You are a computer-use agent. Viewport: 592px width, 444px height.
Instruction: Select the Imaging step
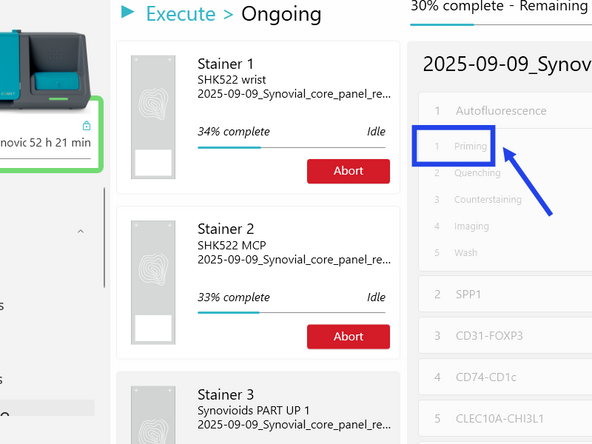(x=472, y=226)
